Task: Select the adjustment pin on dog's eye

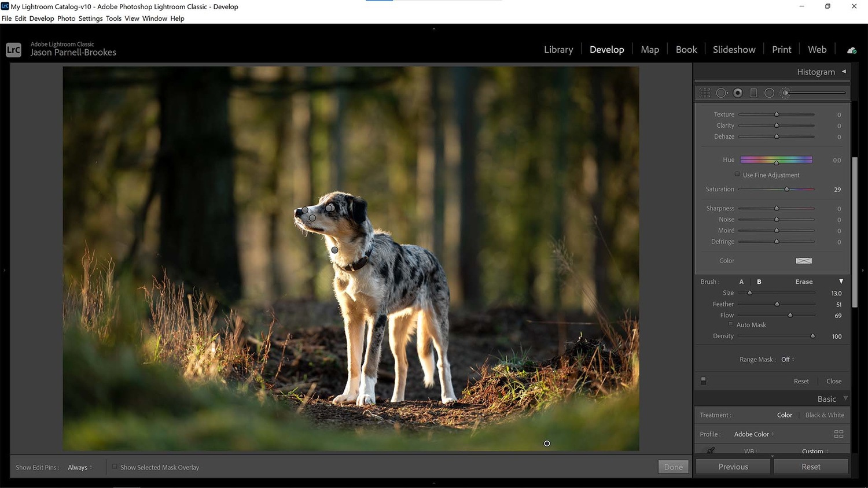Action: coord(329,208)
